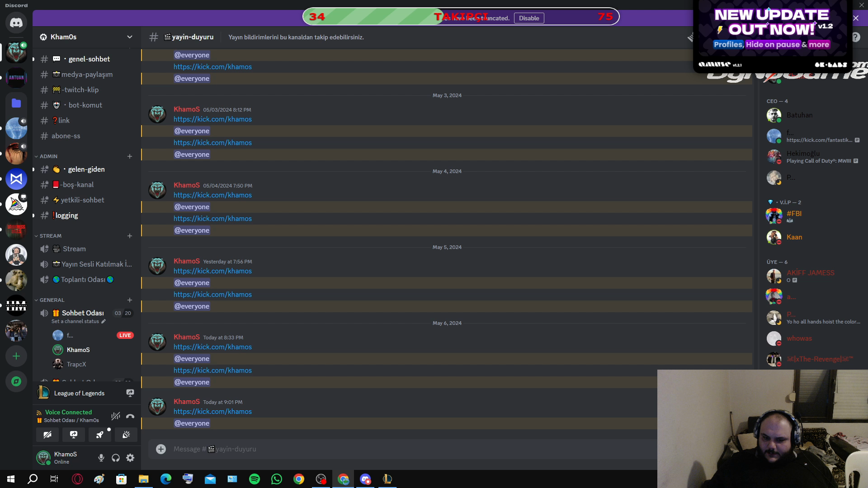Open Windows search in taskbar
This screenshot has width=868, height=488.
(33, 479)
